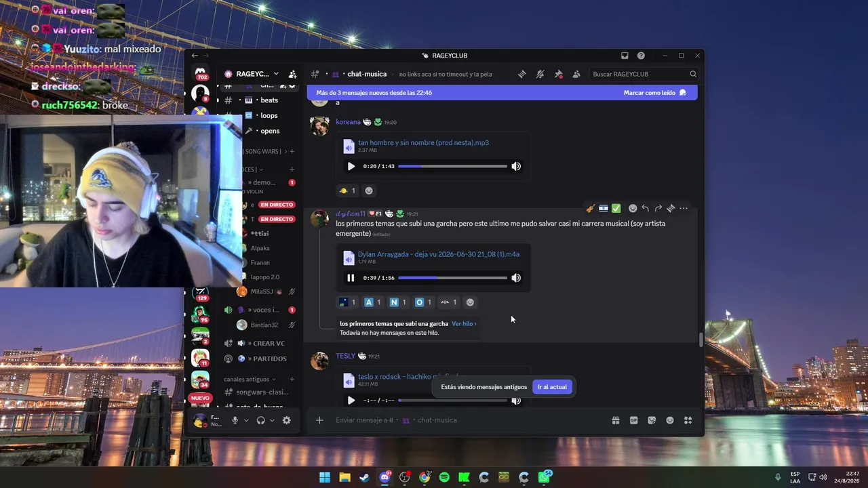The image size is (868, 488).
Task: Click Marcar como leído button
Action: [x=655, y=92]
